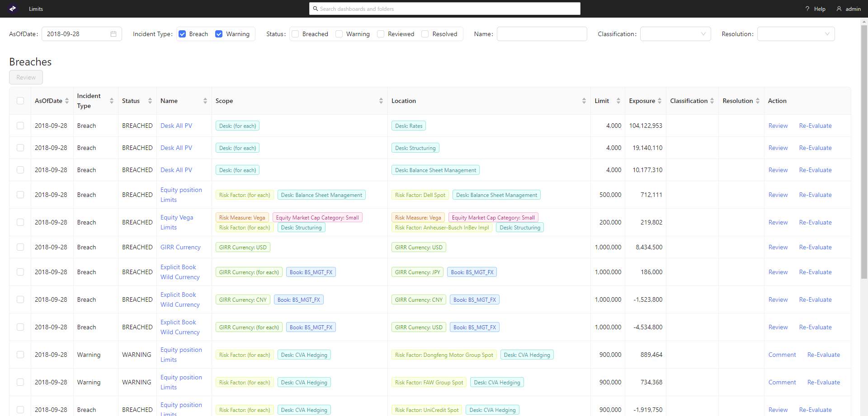Sort by Location column arrows
Image resolution: width=868 pixels, height=416 pixels.
(584, 101)
